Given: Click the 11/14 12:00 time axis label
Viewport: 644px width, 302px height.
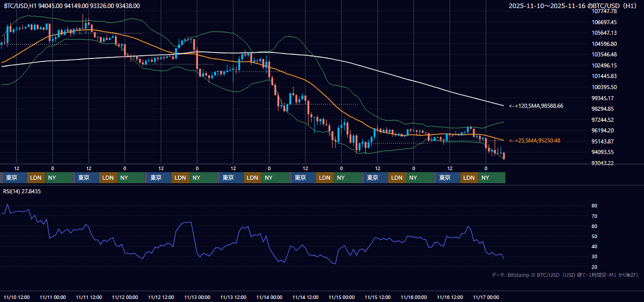Looking at the screenshot, I should pos(305,297).
